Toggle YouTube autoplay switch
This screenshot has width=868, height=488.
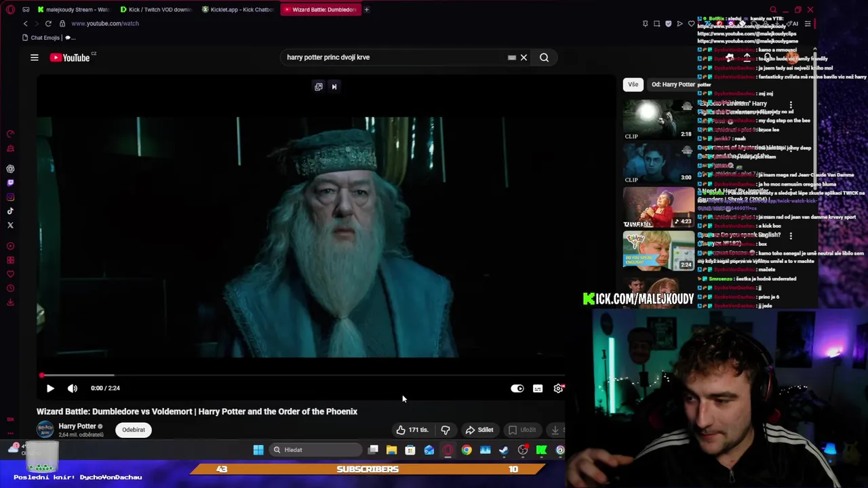(x=517, y=388)
